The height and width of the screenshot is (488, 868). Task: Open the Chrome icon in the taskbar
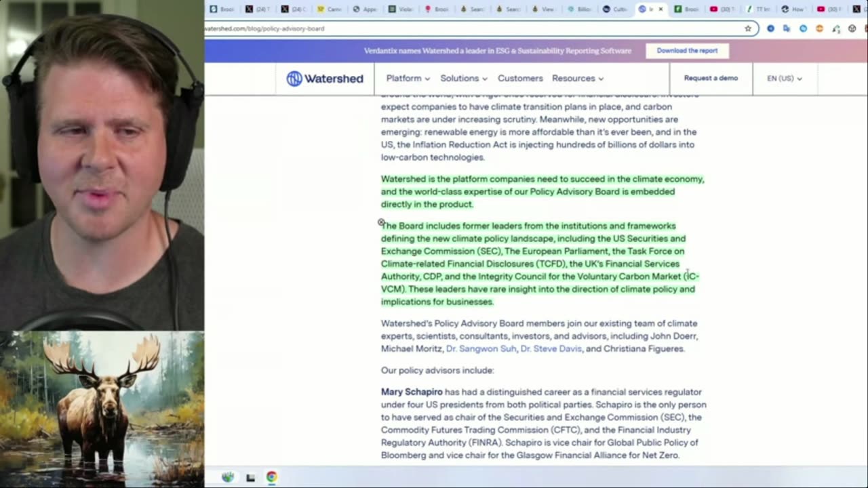pyautogui.click(x=271, y=477)
